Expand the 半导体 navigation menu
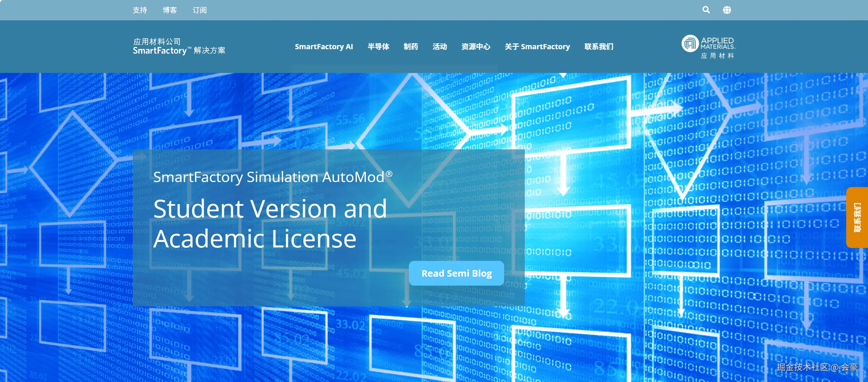The image size is (868, 382). [378, 46]
